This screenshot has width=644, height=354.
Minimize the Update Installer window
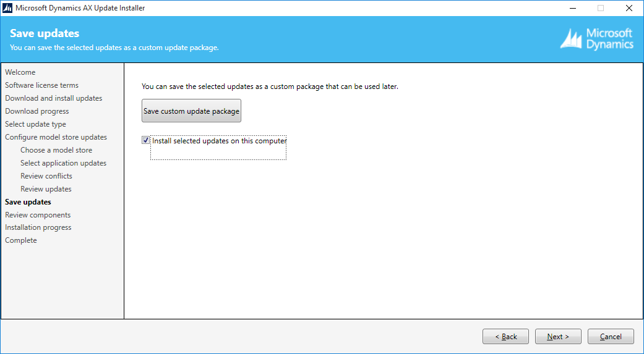[x=572, y=8]
